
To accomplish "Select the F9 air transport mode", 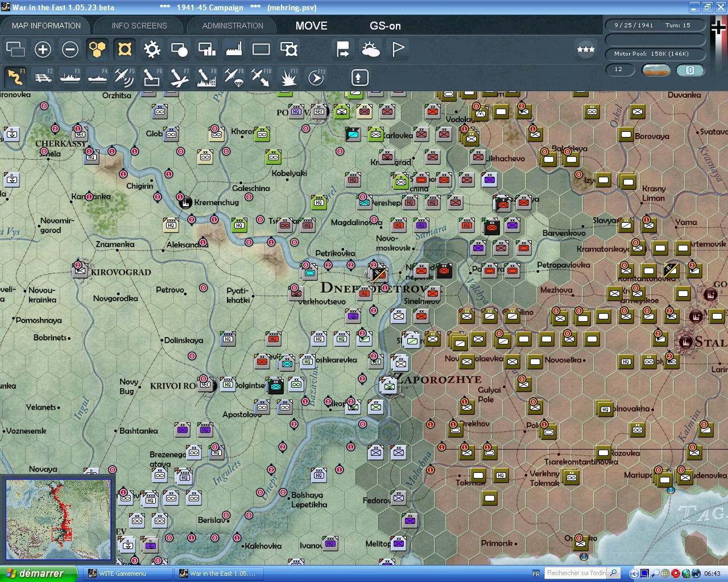I will click(x=234, y=77).
